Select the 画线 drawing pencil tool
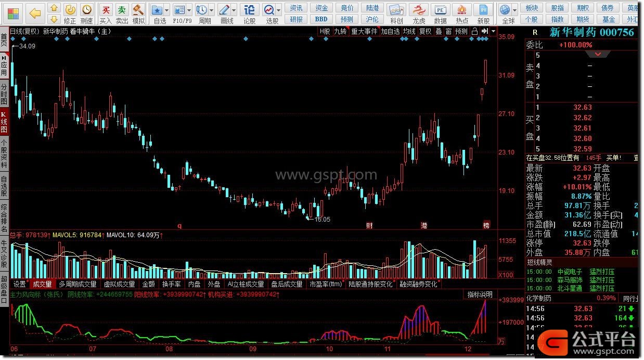This screenshot has height=360, width=644. [x=225, y=13]
